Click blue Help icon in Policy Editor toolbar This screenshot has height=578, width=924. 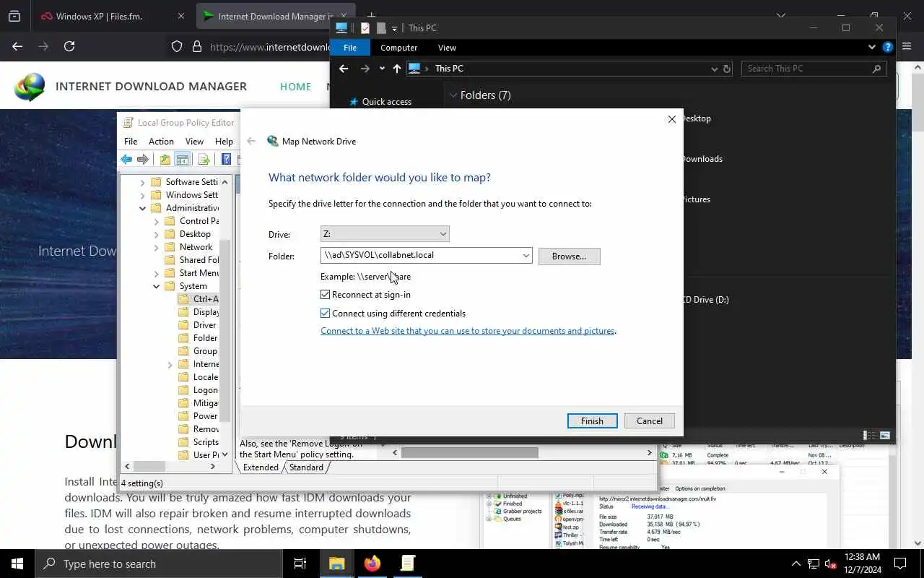226,160
